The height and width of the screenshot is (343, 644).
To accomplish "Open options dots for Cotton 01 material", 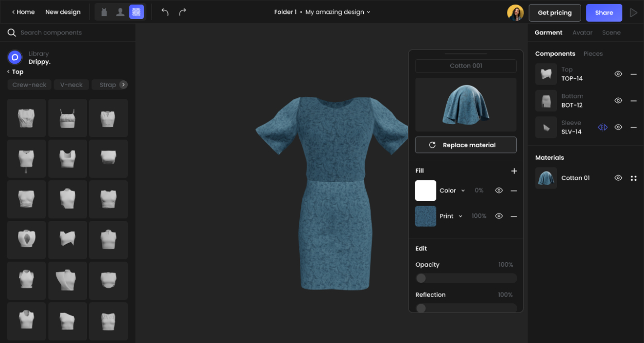I will (x=634, y=178).
